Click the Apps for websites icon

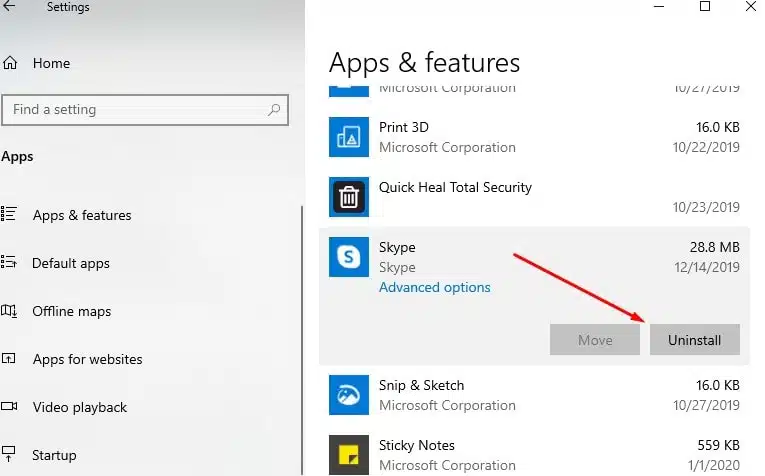coord(9,358)
